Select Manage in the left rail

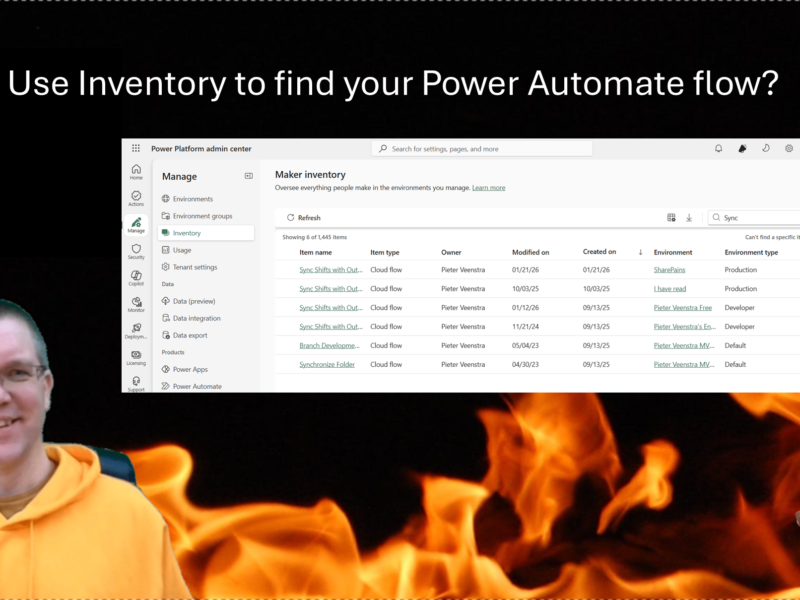[x=136, y=225]
